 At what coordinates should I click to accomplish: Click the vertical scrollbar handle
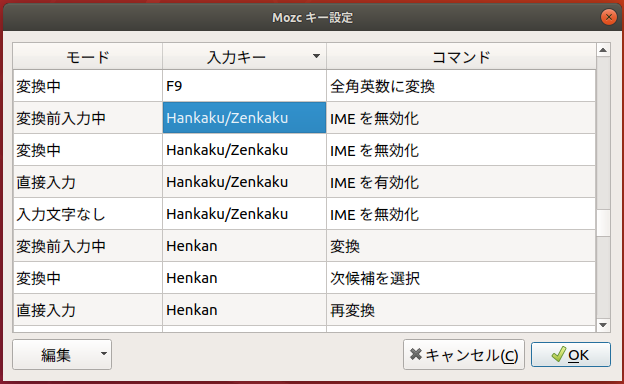click(x=603, y=223)
